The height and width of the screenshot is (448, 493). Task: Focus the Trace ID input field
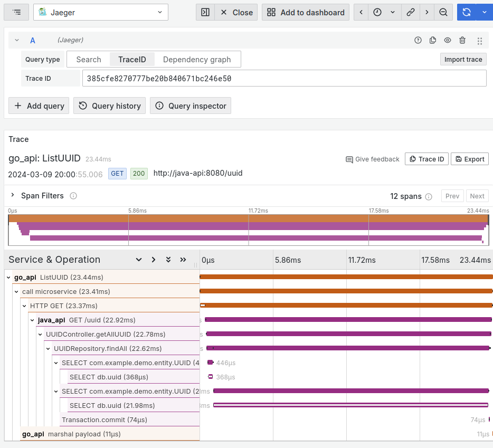click(x=284, y=78)
